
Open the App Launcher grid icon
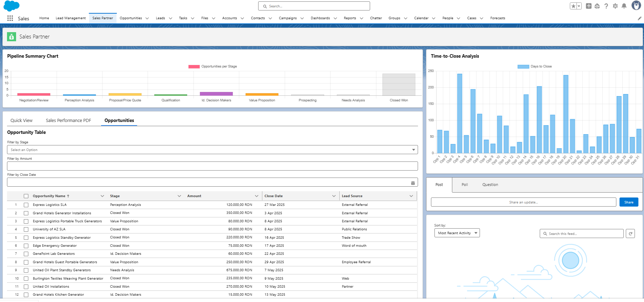10,18
